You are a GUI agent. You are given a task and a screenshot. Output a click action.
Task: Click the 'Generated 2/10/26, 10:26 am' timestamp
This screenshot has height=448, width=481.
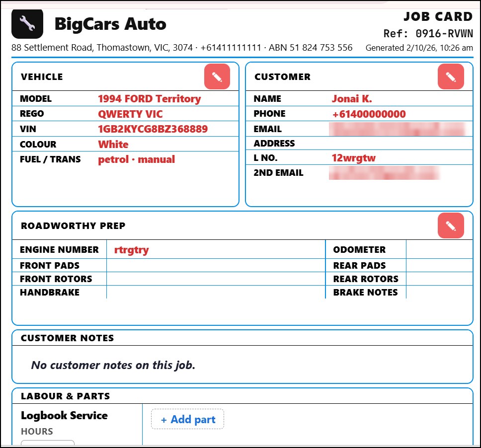tap(419, 48)
